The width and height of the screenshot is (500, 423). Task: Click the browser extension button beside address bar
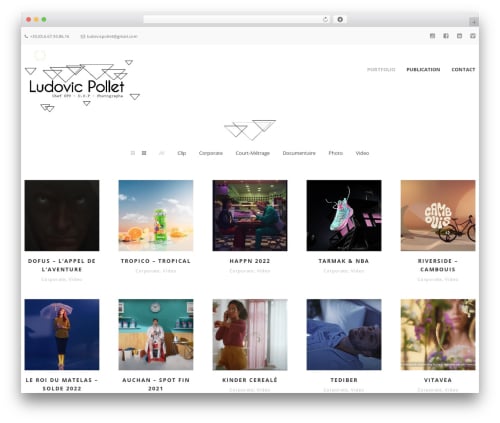coord(340,20)
